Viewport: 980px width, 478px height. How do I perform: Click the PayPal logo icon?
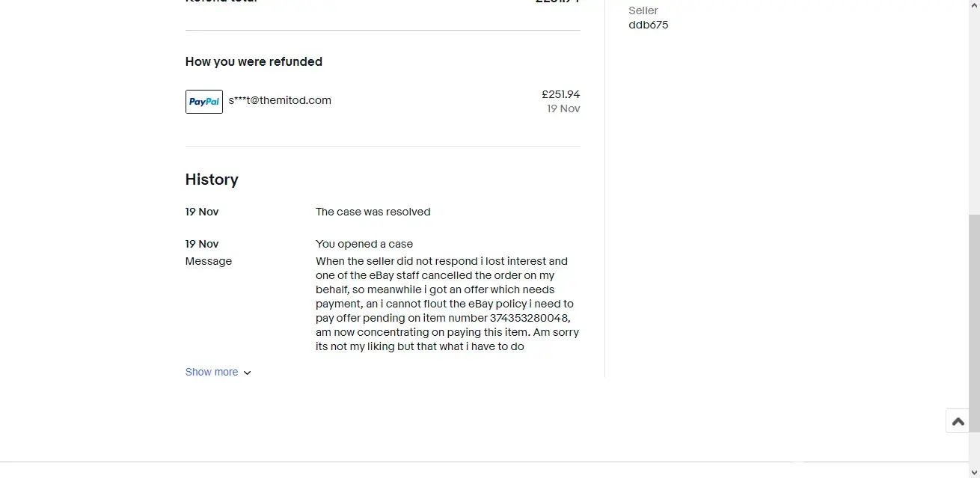tap(203, 102)
